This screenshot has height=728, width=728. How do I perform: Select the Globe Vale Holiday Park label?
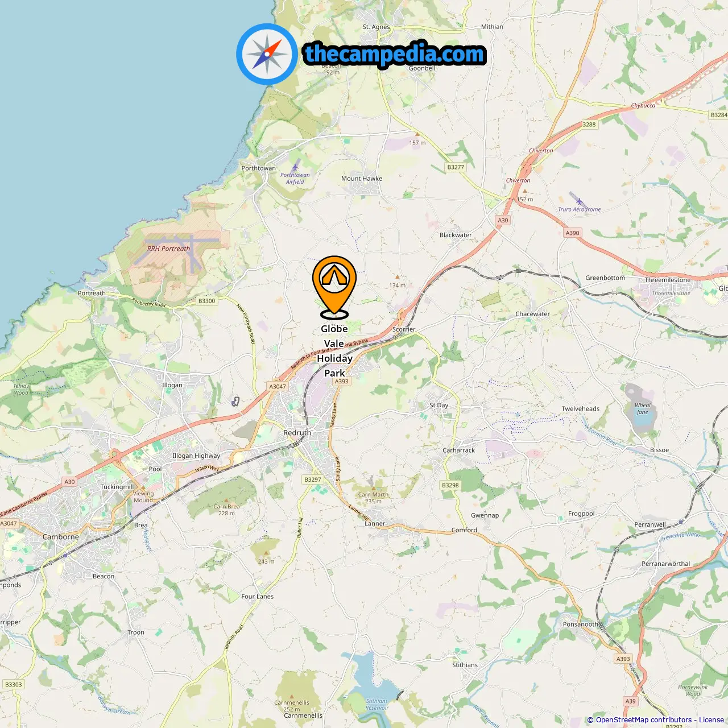(x=334, y=351)
